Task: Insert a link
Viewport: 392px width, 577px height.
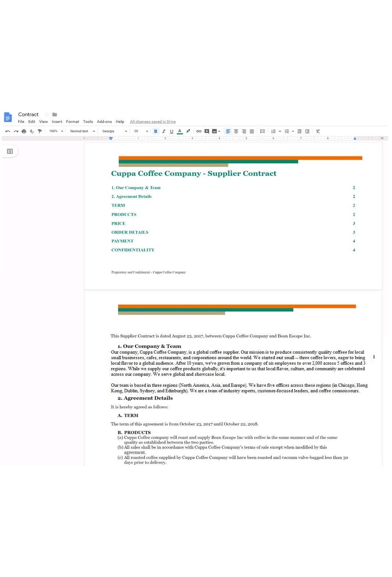Action: click(199, 131)
